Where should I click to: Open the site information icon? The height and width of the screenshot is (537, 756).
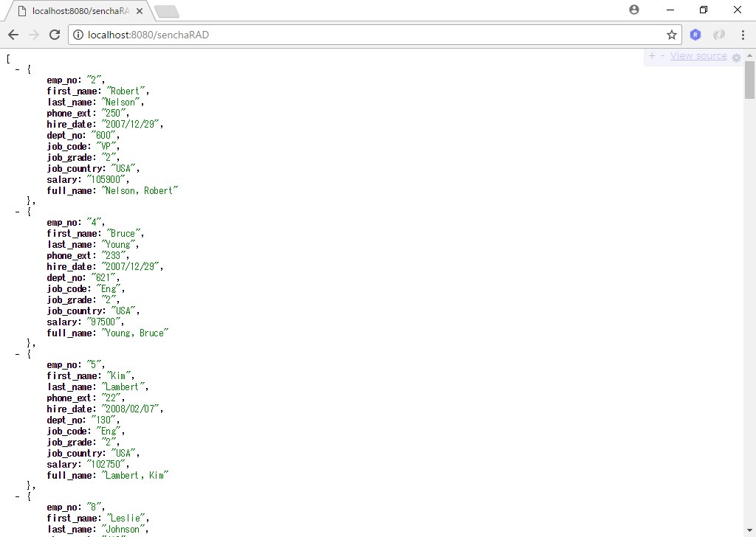point(78,34)
